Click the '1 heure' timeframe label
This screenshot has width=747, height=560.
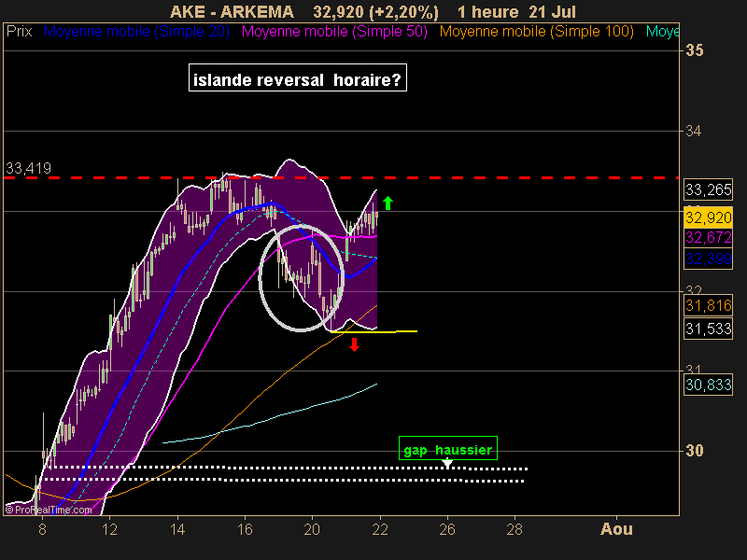click(x=487, y=12)
